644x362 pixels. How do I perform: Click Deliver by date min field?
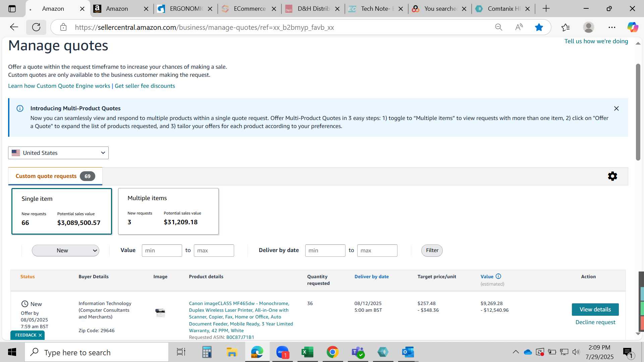pyautogui.click(x=325, y=251)
